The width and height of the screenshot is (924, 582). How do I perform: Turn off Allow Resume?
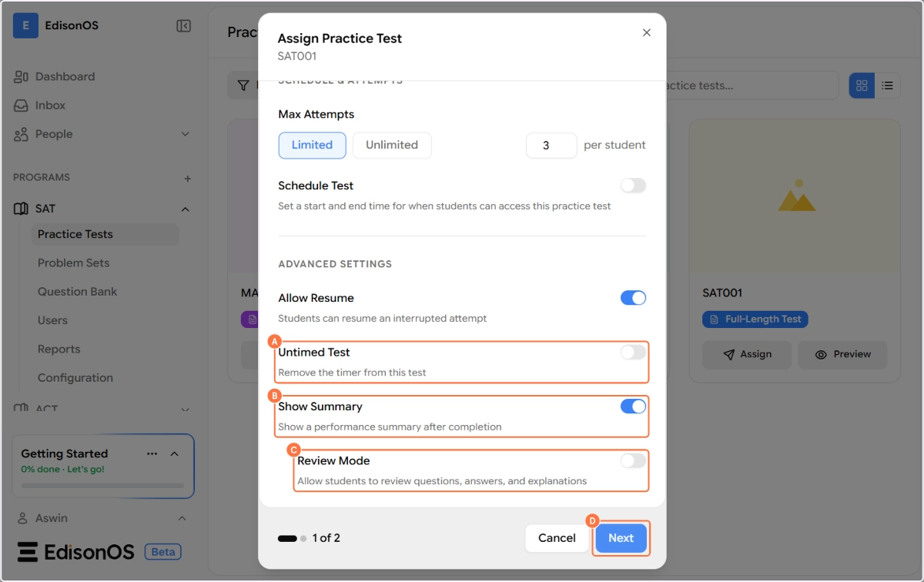tap(633, 298)
